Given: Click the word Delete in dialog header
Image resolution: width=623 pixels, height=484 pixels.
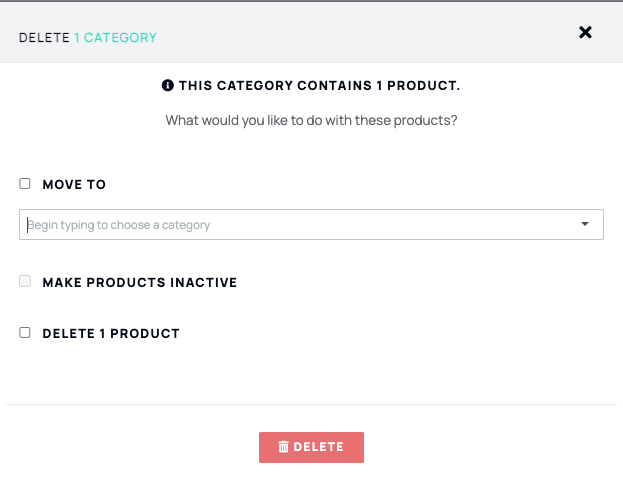Looking at the screenshot, I should [x=44, y=38].
